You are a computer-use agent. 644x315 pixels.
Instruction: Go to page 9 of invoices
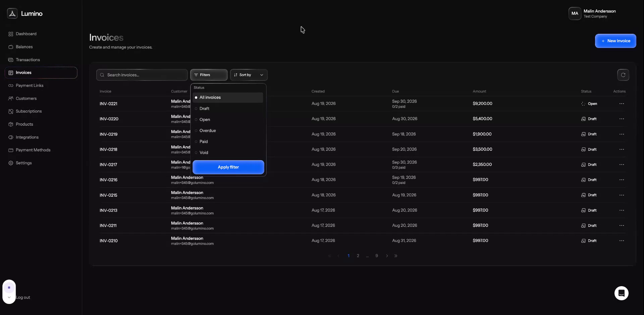tap(377, 256)
